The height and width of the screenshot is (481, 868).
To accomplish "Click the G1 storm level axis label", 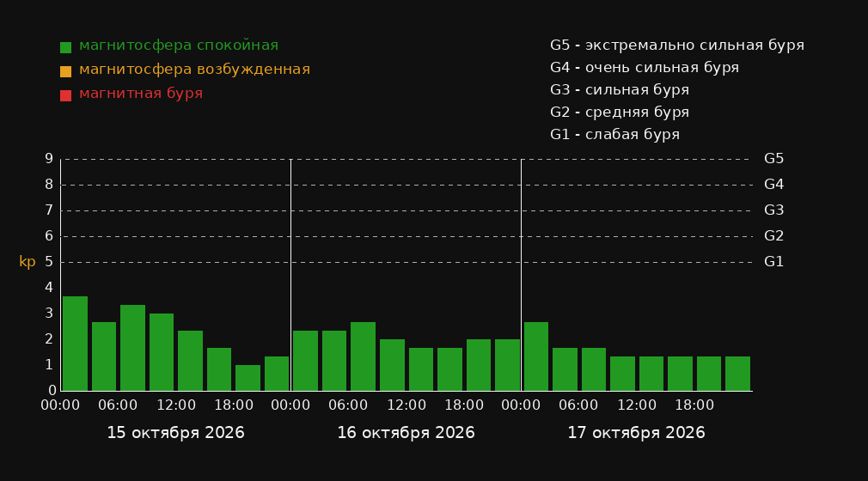I will pyautogui.click(x=773, y=262).
